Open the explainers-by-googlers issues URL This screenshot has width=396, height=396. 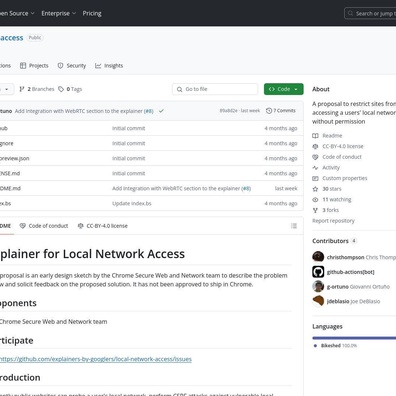click(96, 359)
